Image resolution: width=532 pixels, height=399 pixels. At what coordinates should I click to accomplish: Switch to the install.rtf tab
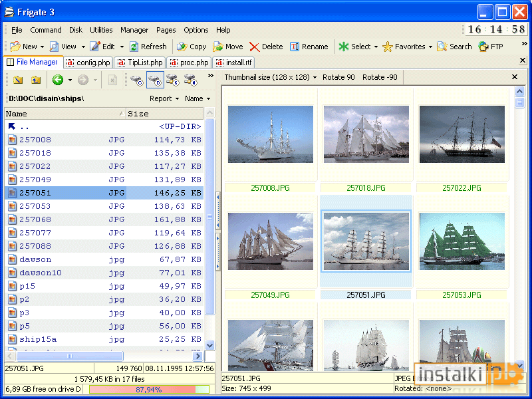(234, 63)
